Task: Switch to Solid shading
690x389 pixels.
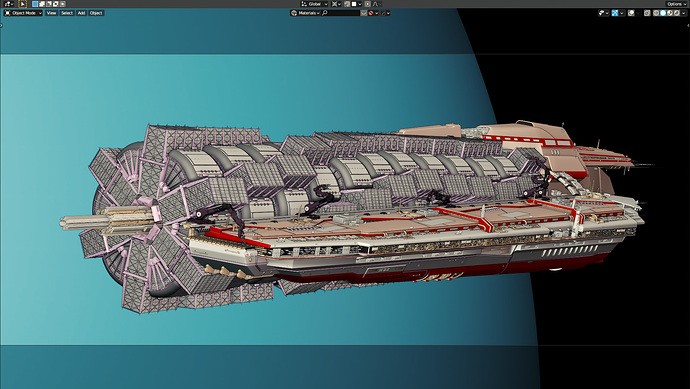Action: coord(663,13)
